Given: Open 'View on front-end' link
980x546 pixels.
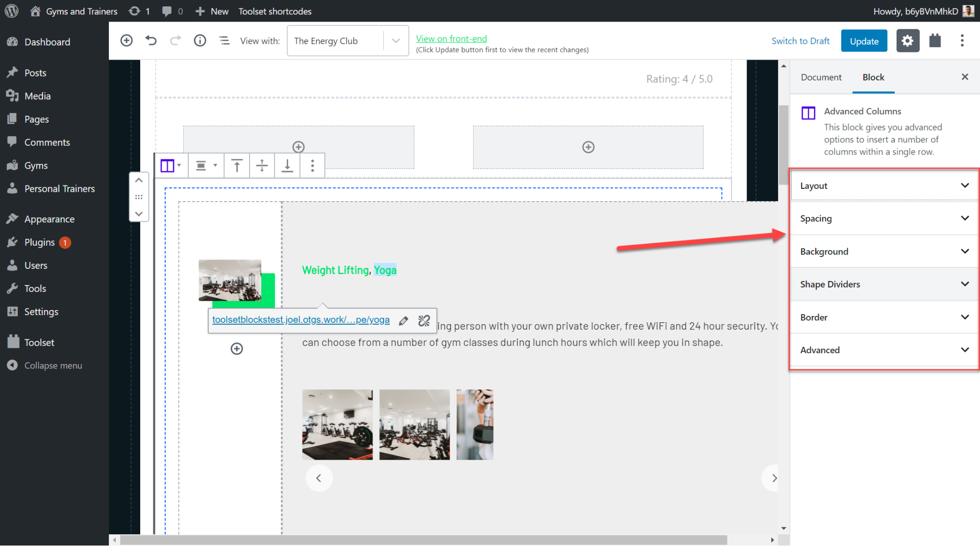Looking at the screenshot, I should [x=451, y=38].
